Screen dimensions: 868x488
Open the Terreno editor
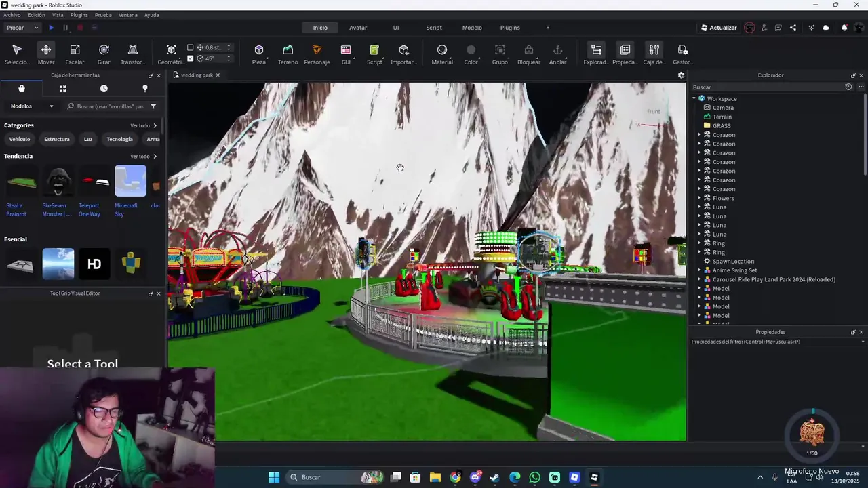point(288,54)
